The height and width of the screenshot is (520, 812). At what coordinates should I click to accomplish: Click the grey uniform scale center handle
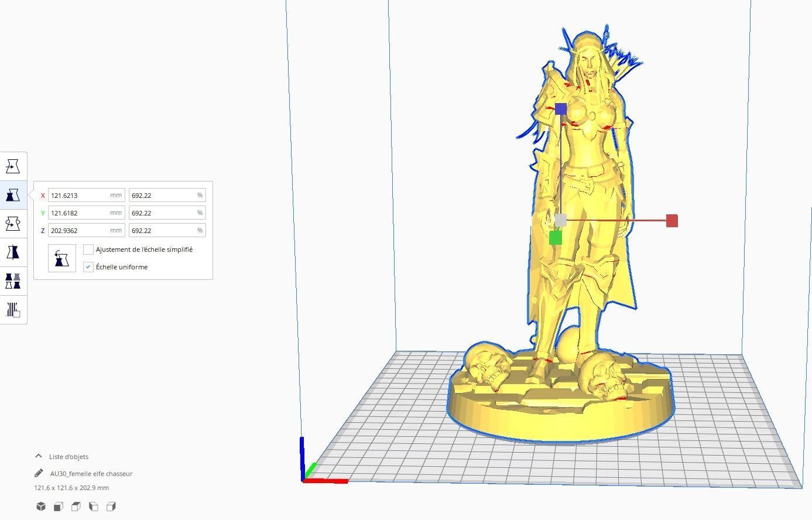pos(561,220)
